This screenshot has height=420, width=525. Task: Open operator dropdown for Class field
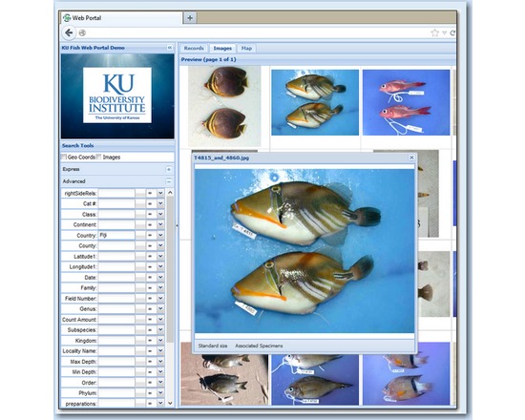[160, 214]
